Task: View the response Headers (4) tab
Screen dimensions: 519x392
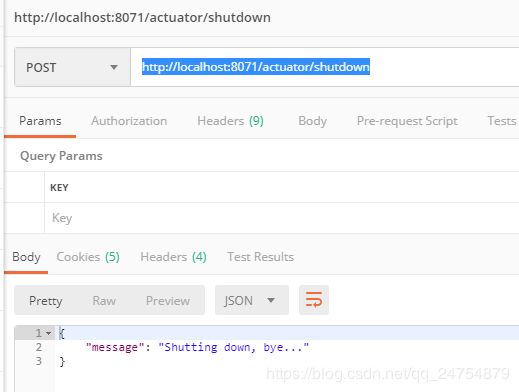Action: click(173, 257)
